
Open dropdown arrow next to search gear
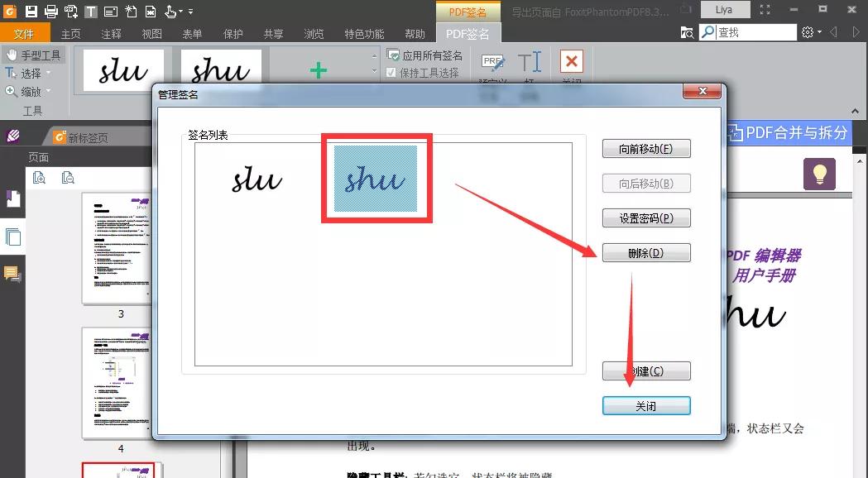coord(819,32)
